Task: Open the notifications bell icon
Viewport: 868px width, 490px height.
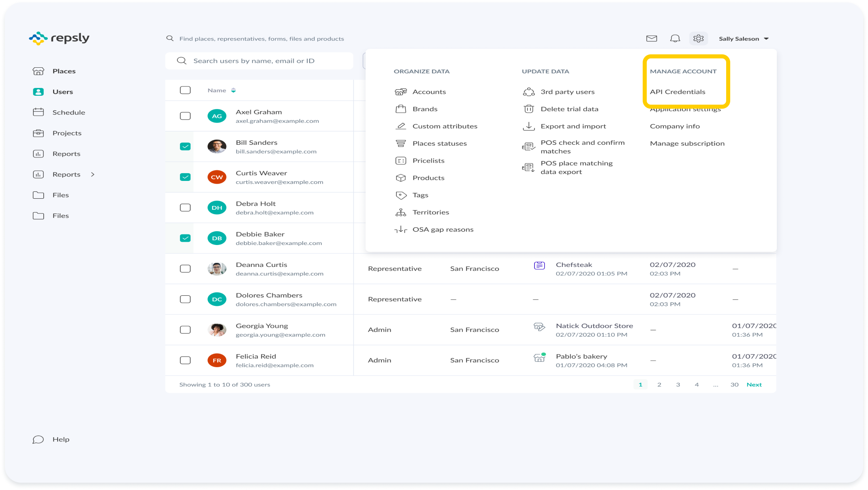Action: click(675, 39)
